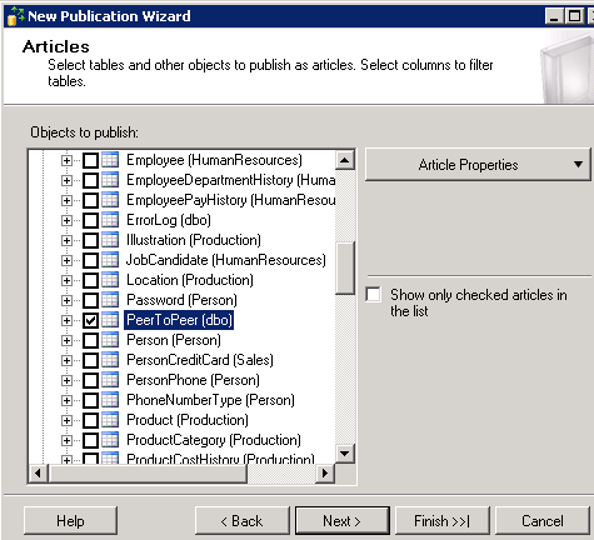Check the Person (Person) table checkbox

click(x=91, y=340)
